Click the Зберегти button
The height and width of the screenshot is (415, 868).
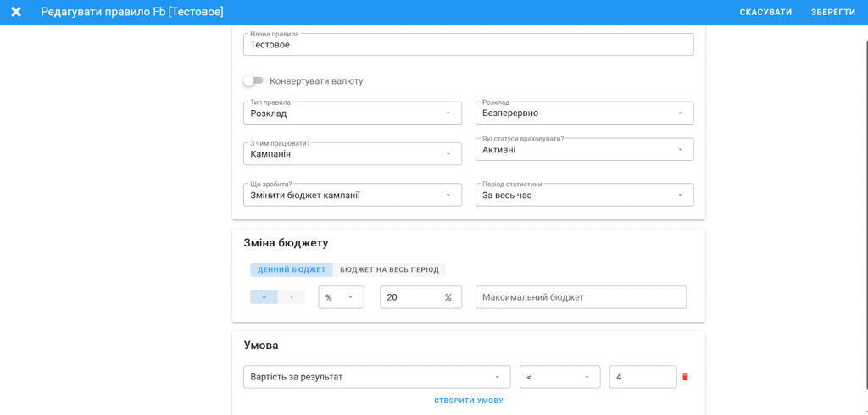(x=832, y=12)
